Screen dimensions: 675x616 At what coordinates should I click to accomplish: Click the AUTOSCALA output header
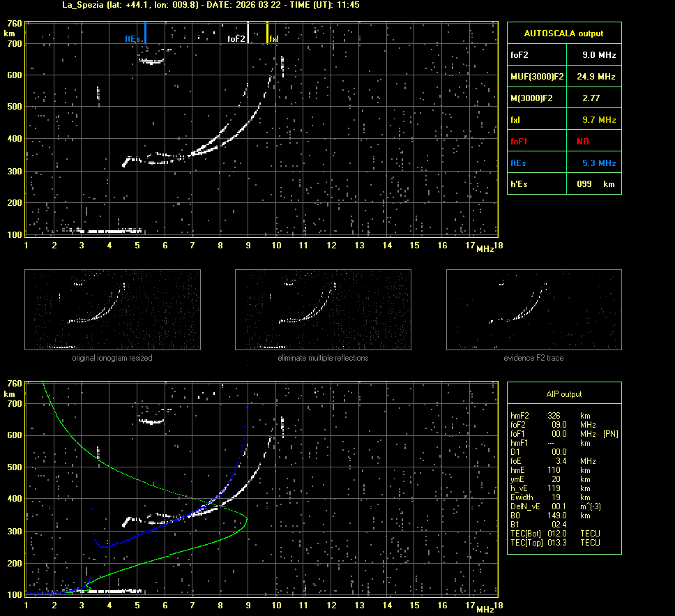[563, 33]
